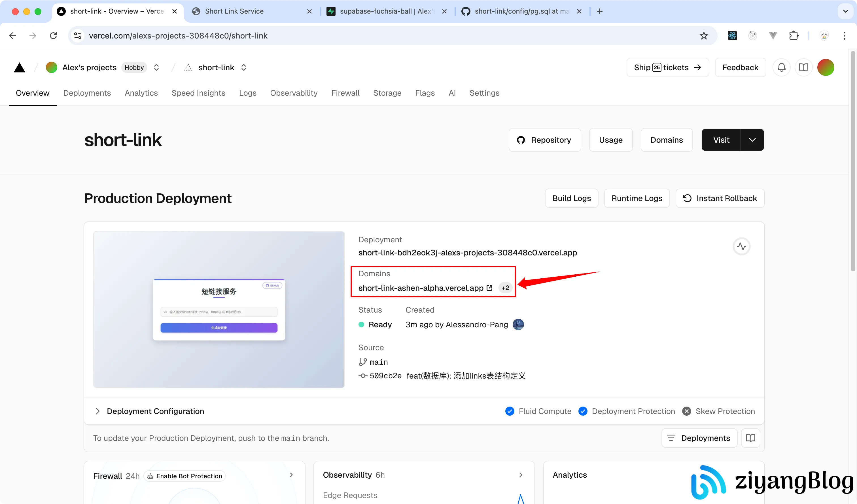The width and height of the screenshot is (857, 504).
Task: View Build Logs
Action: point(572,198)
